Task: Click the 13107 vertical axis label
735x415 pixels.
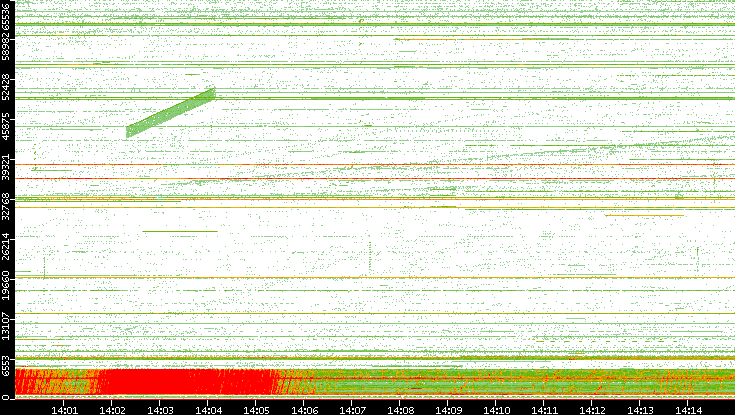Action: click(x=7, y=327)
